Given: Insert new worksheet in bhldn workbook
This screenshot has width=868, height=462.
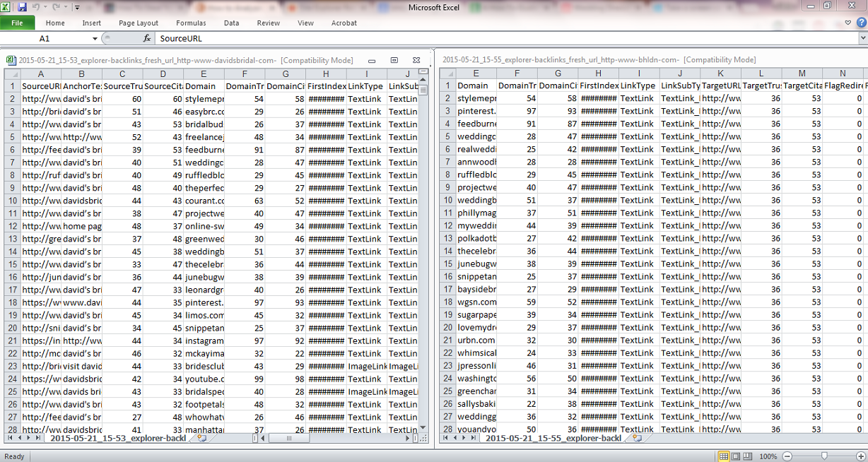Looking at the screenshot, I should click(638, 438).
